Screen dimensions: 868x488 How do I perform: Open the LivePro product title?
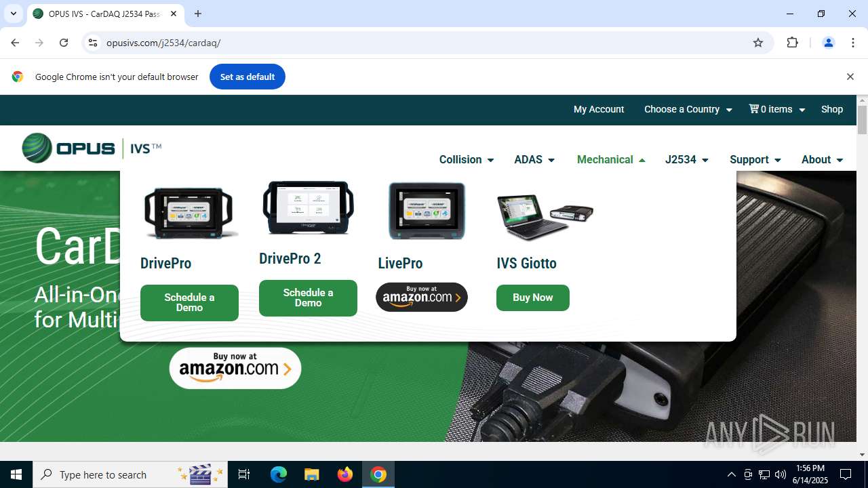point(400,264)
